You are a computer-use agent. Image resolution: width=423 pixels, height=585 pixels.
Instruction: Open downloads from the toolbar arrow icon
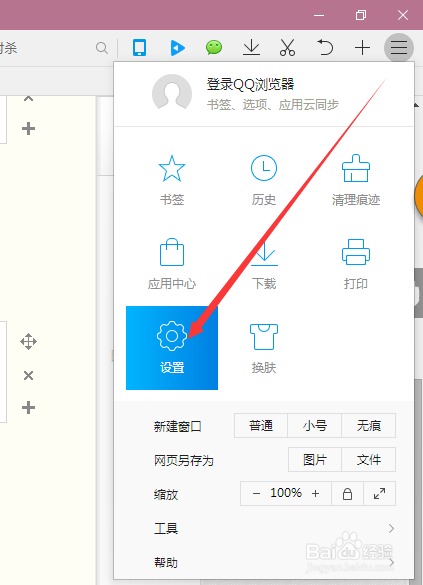coord(251,48)
